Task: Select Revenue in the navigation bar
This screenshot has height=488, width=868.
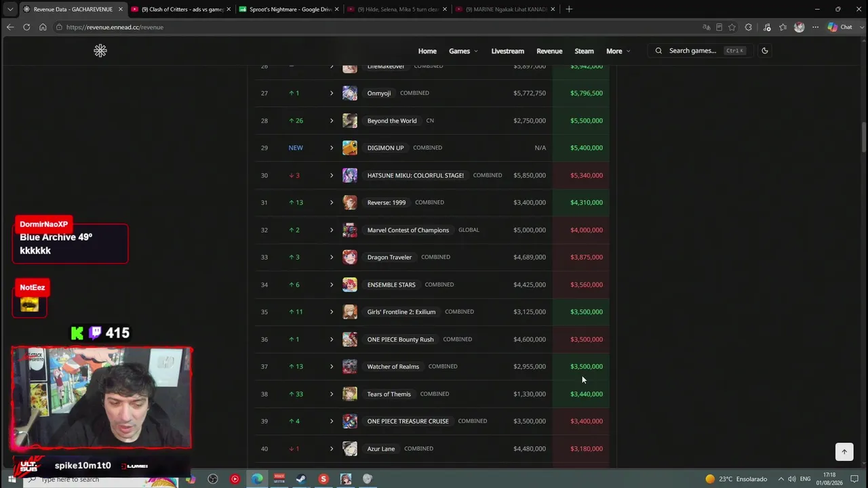Action: click(x=549, y=51)
